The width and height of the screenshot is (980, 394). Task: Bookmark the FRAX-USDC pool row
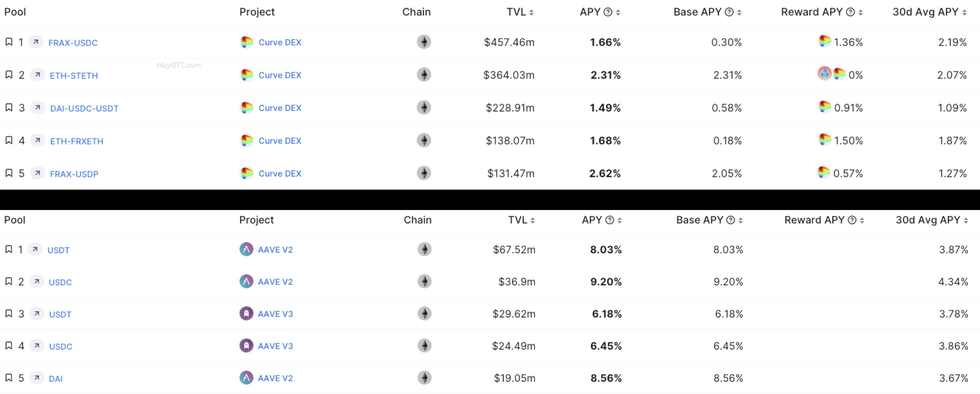[x=9, y=42]
